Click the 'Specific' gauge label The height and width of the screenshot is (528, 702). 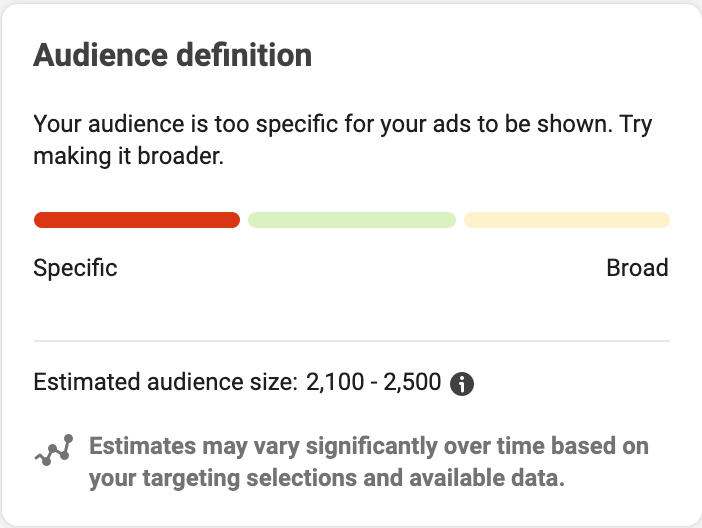(x=75, y=268)
